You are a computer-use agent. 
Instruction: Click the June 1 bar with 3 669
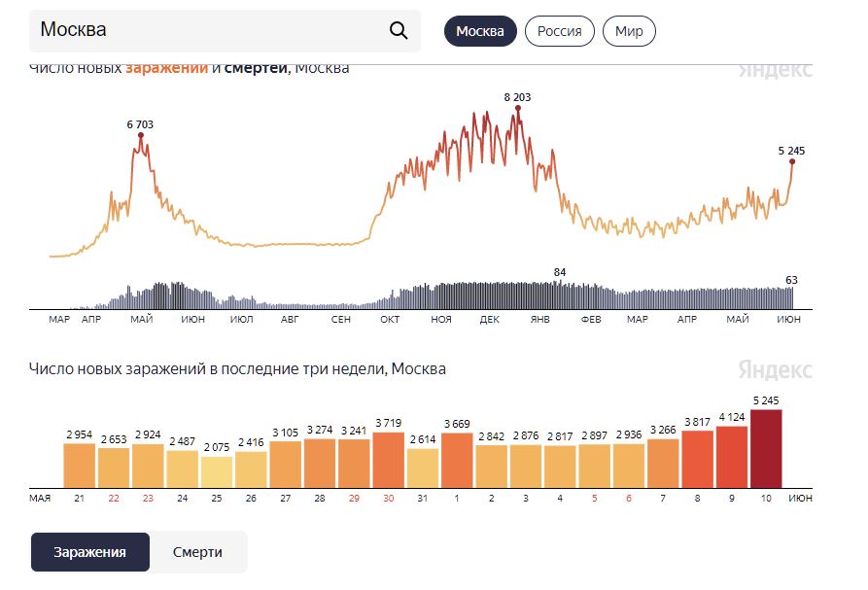pos(457,461)
